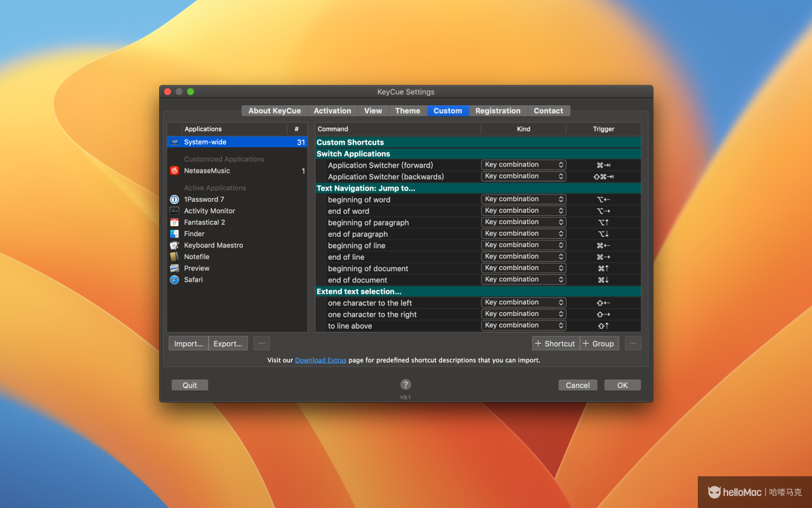Click the Export... button
812x508 pixels.
(228, 344)
